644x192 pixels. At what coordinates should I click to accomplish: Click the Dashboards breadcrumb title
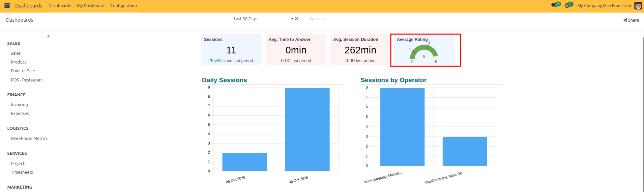pos(20,20)
